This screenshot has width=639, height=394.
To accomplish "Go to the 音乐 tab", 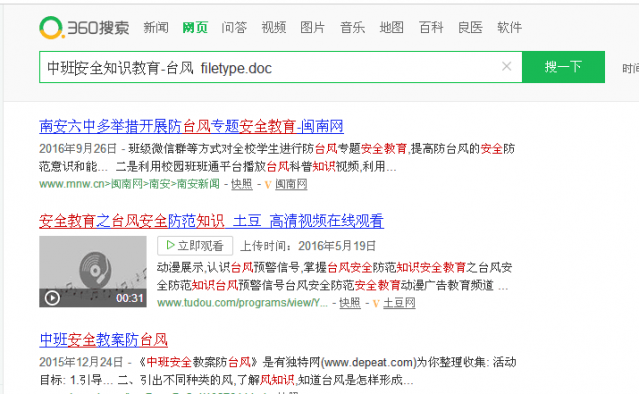I will (352, 27).
